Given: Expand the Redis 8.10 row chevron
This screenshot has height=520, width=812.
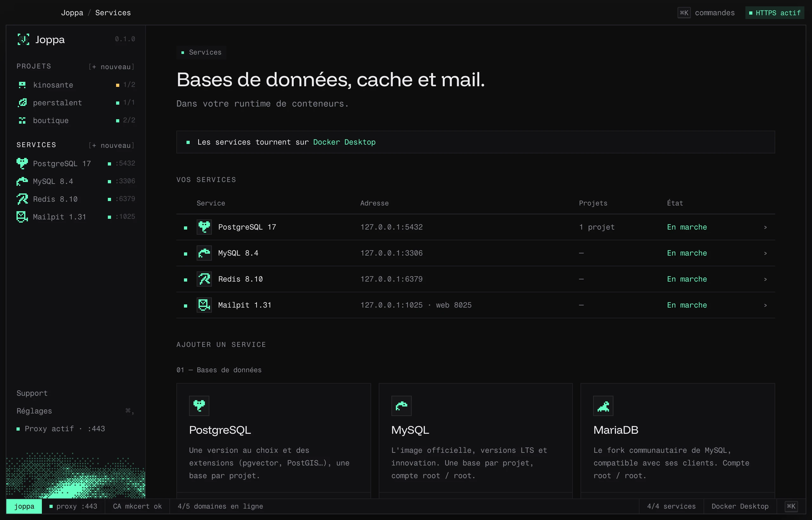Looking at the screenshot, I should pyautogui.click(x=765, y=279).
